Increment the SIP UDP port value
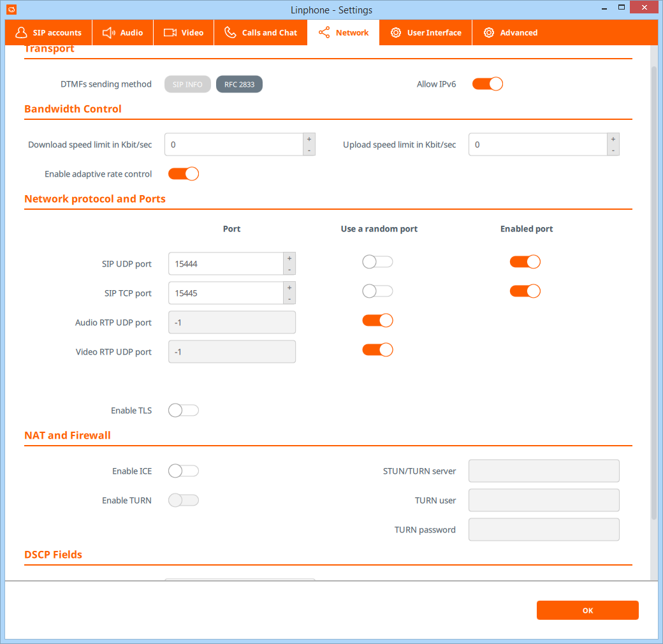This screenshot has width=663, height=644. (x=289, y=258)
